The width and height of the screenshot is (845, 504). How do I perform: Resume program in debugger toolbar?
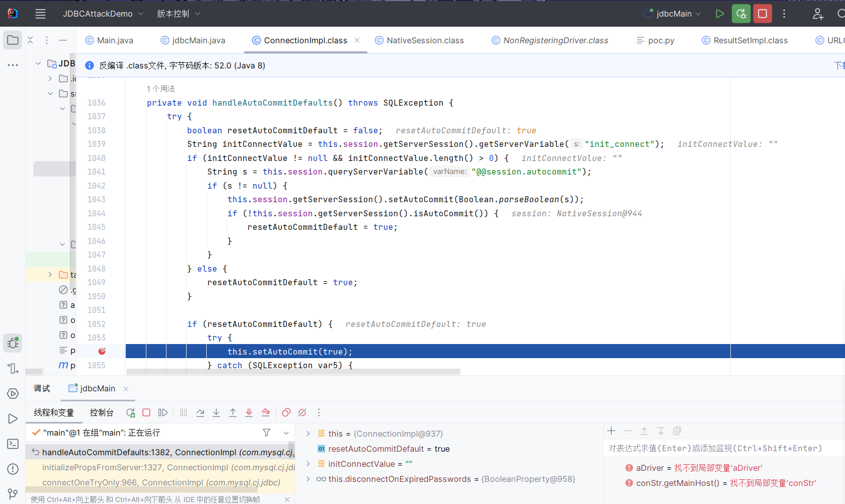pyautogui.click(x=162, y=412)
